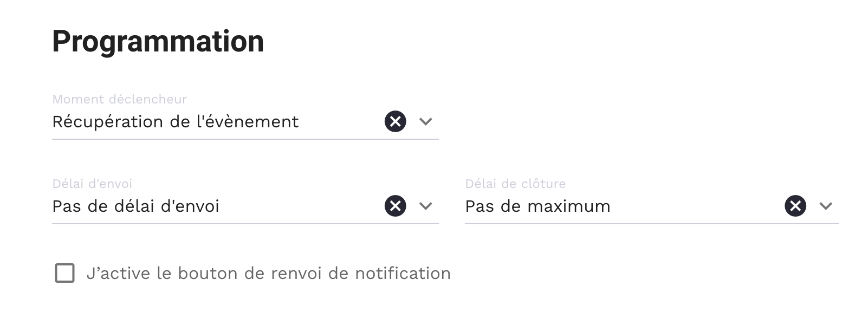Click the "Délai de clôture" field label

click(x=515, y=184)
